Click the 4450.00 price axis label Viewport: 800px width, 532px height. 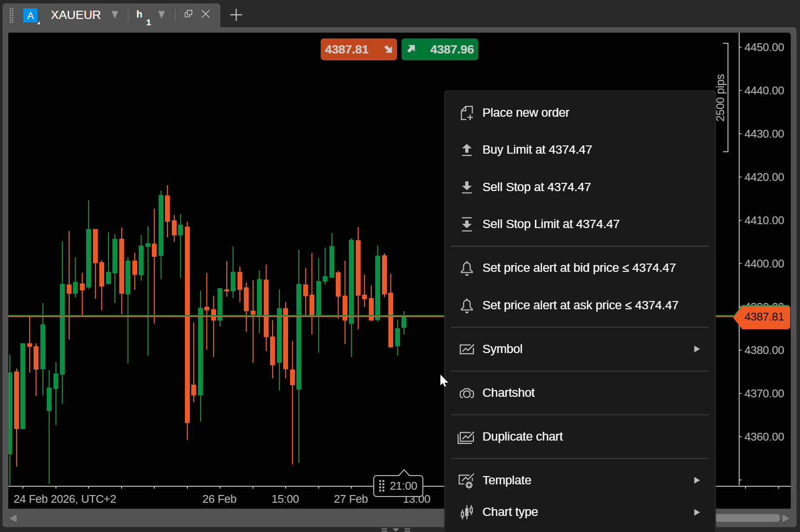pyautogui.click(x=764, y=47)
